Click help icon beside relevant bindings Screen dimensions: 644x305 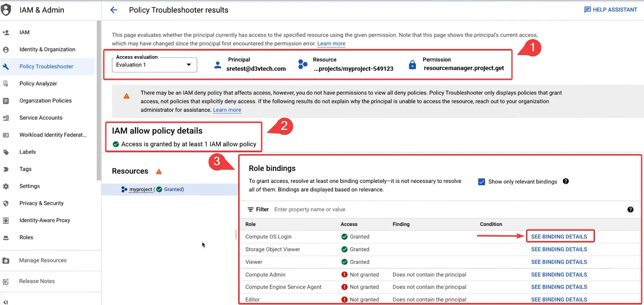566,181
